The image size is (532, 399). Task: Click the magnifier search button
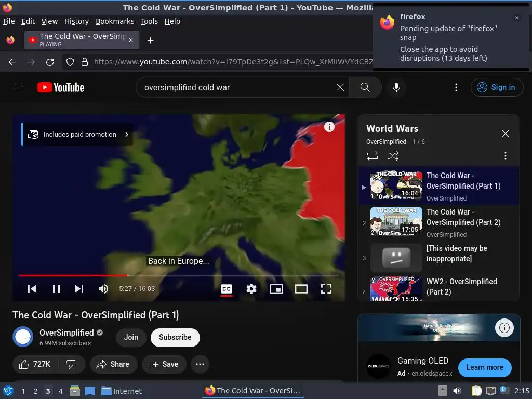click(365, 87)
